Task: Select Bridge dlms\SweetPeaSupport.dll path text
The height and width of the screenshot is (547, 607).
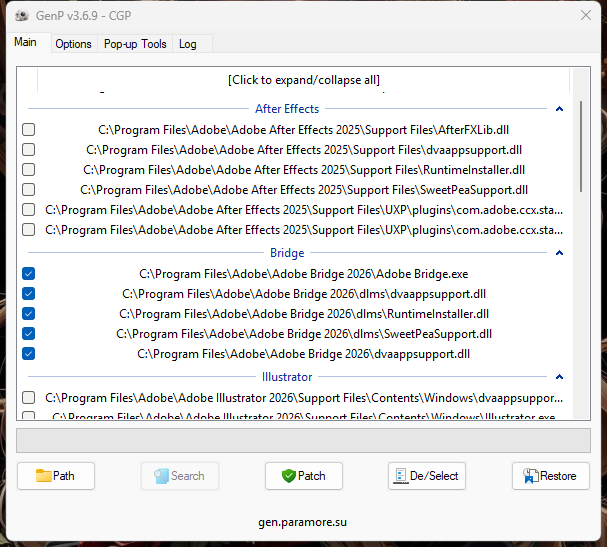Action: point(304,334)
